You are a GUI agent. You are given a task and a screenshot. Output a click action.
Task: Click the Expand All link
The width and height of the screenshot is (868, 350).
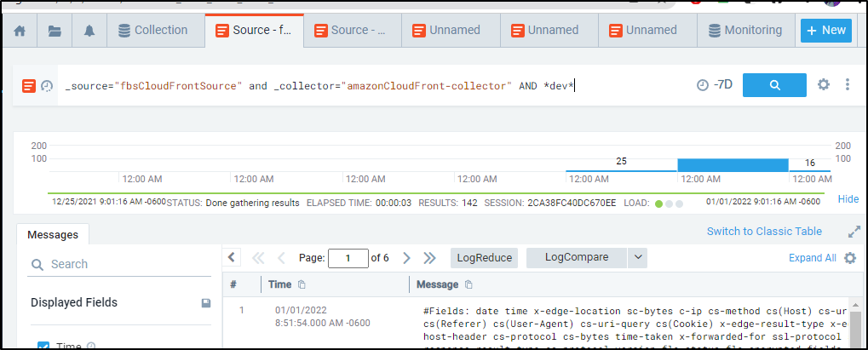tap(812, 258)
